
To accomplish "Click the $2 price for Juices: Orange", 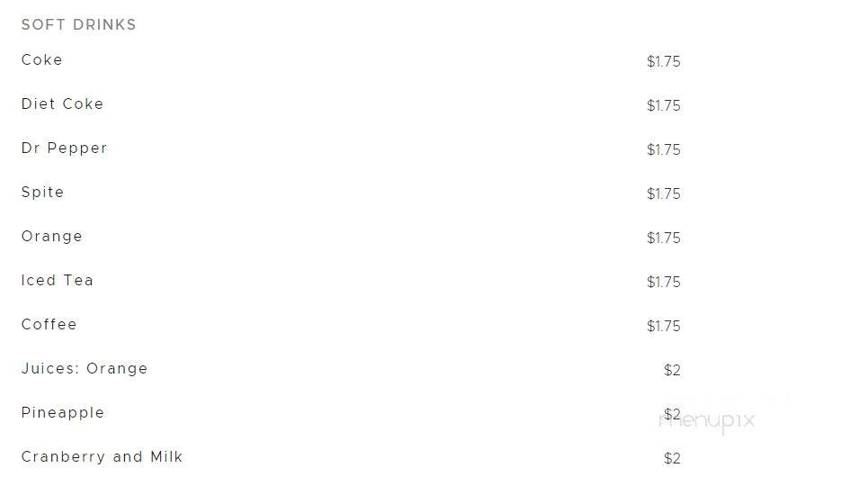I will tap(672, 371).
